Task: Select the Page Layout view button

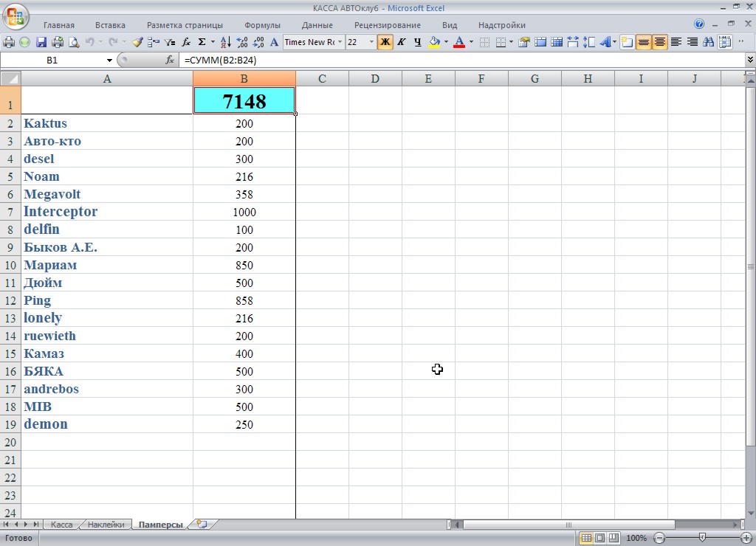Action: coord(599,538)
